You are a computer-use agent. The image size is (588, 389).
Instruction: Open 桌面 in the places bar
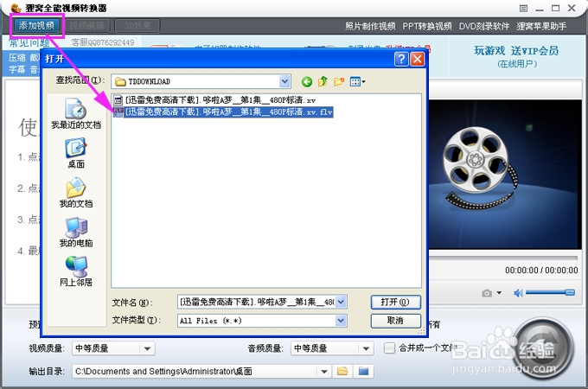pyautogui.click(x=76, y=153)
